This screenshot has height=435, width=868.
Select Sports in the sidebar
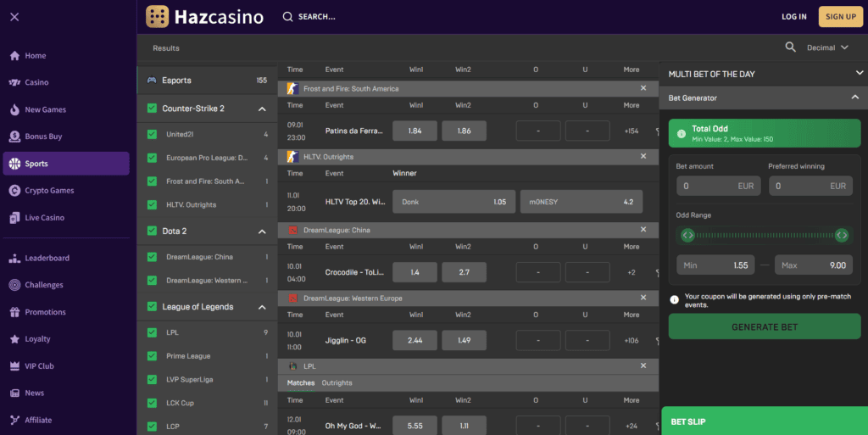point(66,164)
